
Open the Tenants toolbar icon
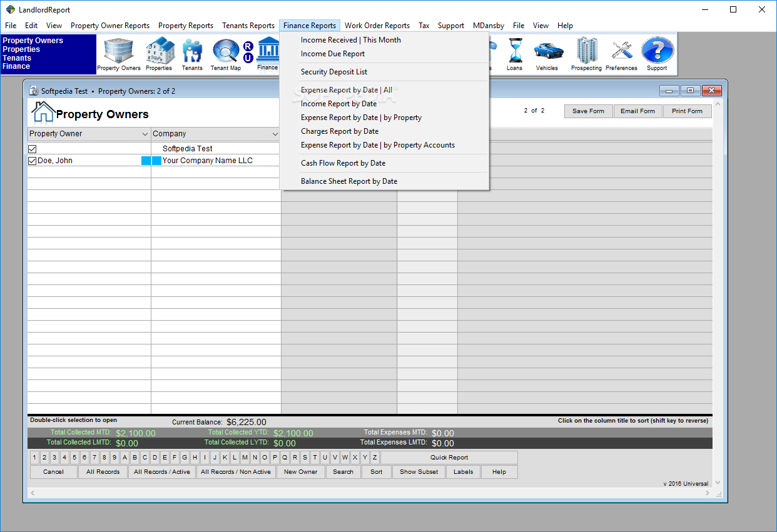click(192, 54)
